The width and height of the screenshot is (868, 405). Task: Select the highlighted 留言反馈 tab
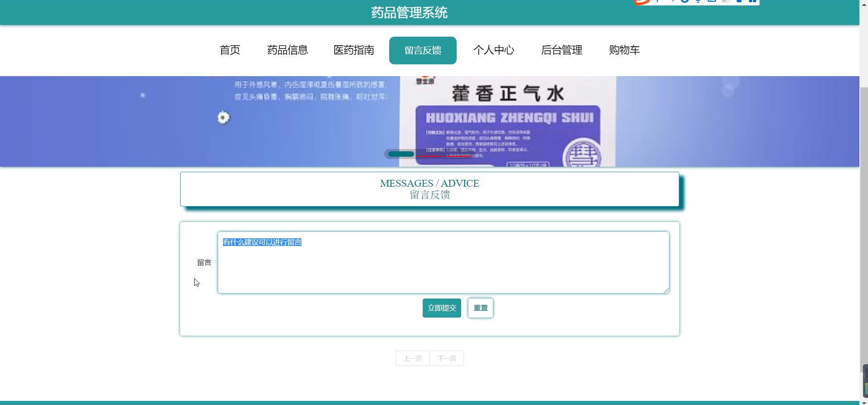tap(423, 50)
